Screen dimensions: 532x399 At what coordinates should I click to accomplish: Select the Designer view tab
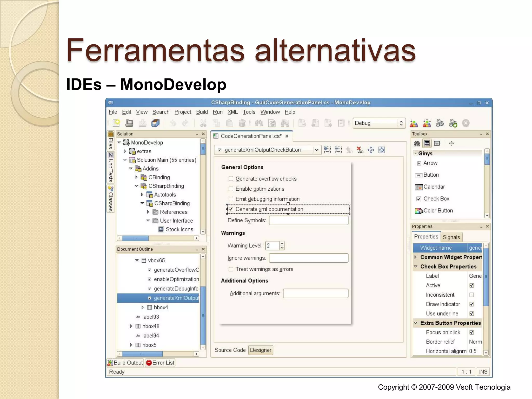coord(261,350)
